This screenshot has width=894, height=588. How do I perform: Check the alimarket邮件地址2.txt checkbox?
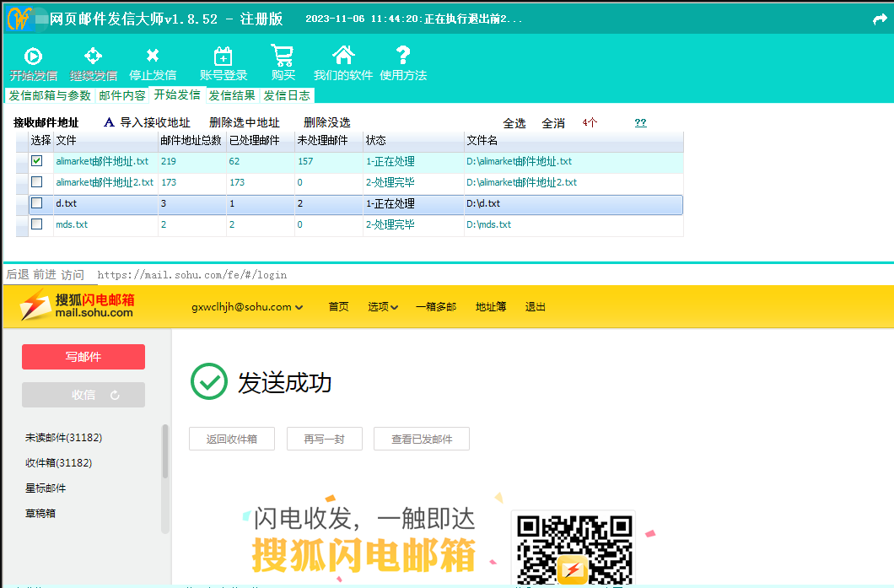tap(37, 182)
